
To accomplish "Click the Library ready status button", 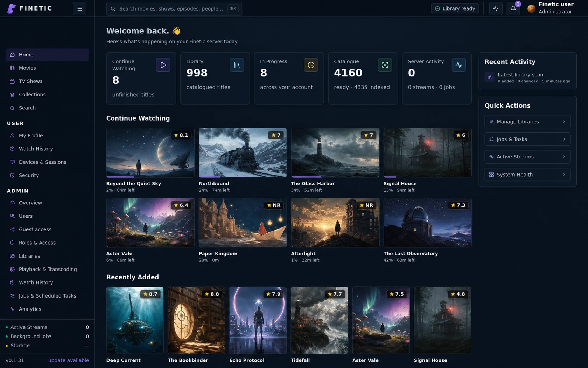I will click(455, 8).
